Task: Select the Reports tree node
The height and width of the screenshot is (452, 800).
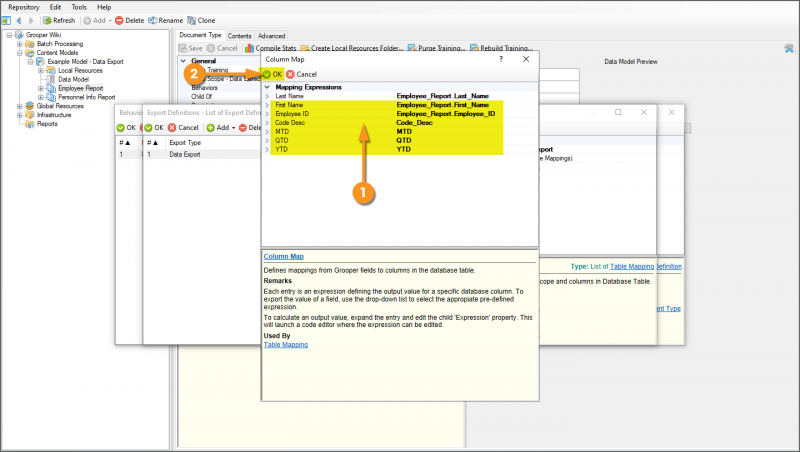Action: [x=47, y=124]
